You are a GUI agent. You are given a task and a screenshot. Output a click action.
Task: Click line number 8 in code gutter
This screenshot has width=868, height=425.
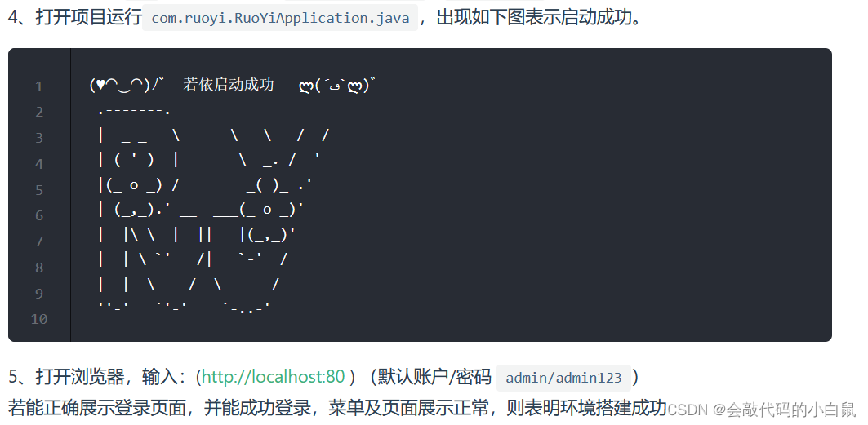tap(38, 268)
